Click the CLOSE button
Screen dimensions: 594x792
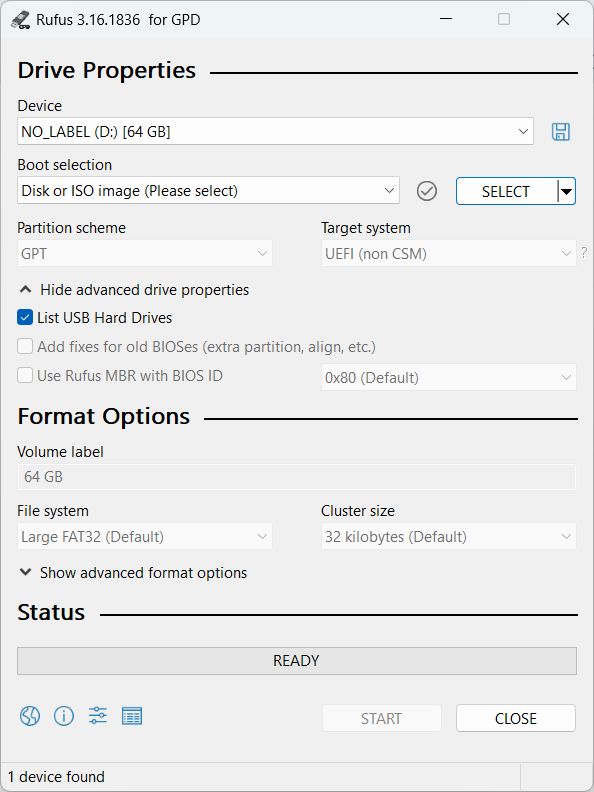516,718
